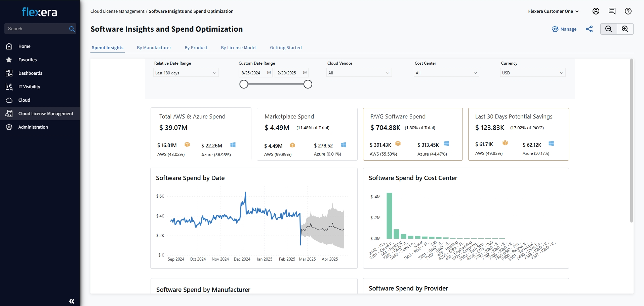Open the Getting Started tab
The width and height of the screenshot is (644, 306).
click(286, 47)
